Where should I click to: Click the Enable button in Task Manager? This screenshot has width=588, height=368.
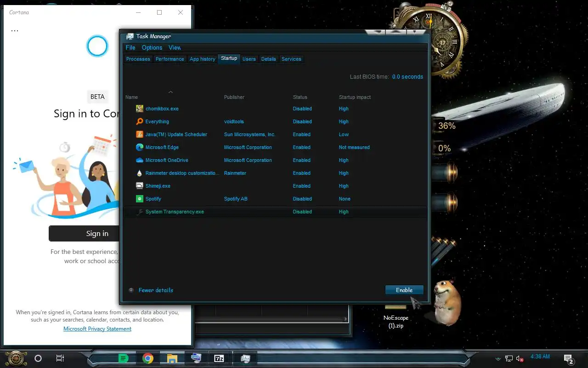[404, 290]
